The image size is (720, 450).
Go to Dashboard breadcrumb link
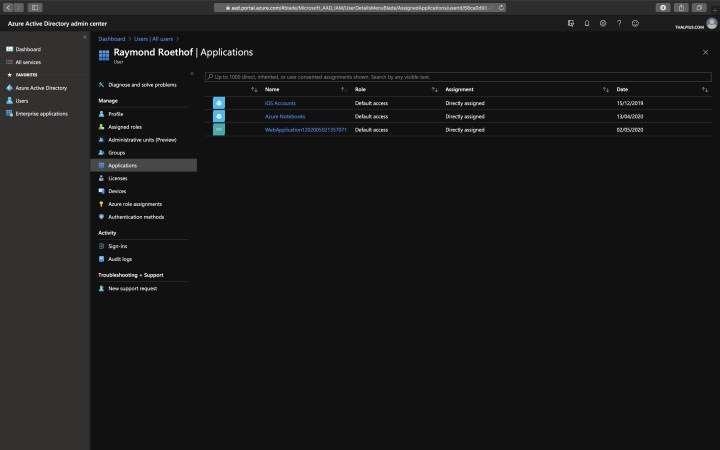click(x=112, y=38)
